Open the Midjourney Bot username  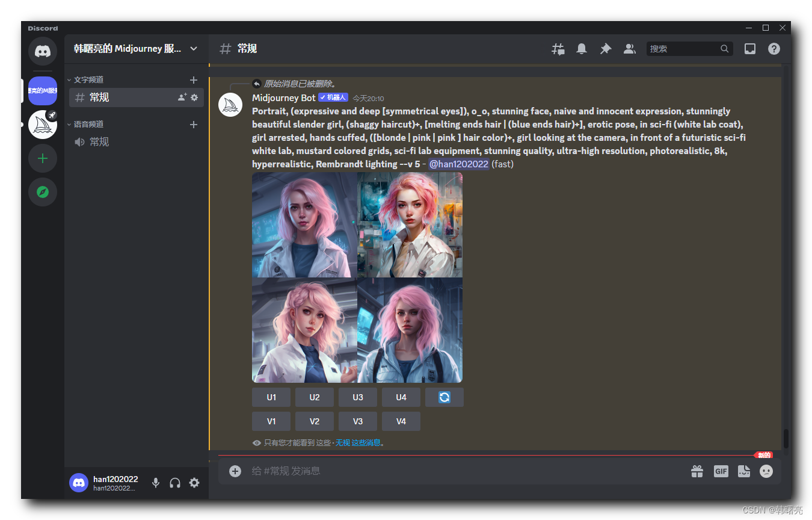pos(284,97)
